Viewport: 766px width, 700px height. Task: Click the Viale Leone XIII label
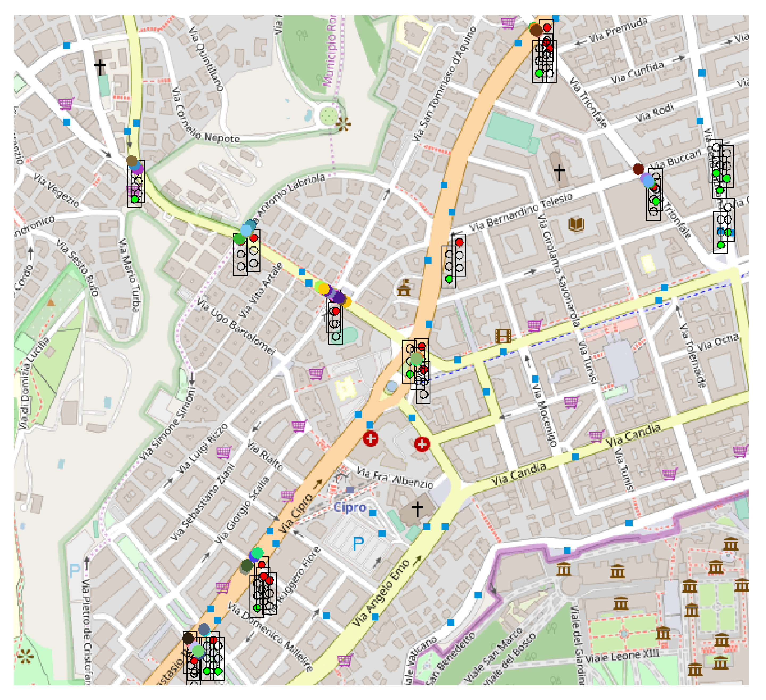(622, 656)
